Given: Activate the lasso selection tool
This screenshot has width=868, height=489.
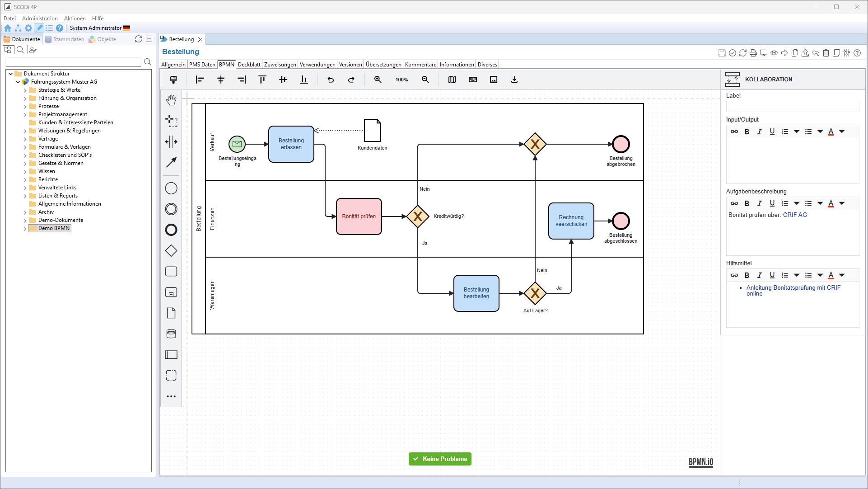Looking at the screenshot, I should 171,121.
